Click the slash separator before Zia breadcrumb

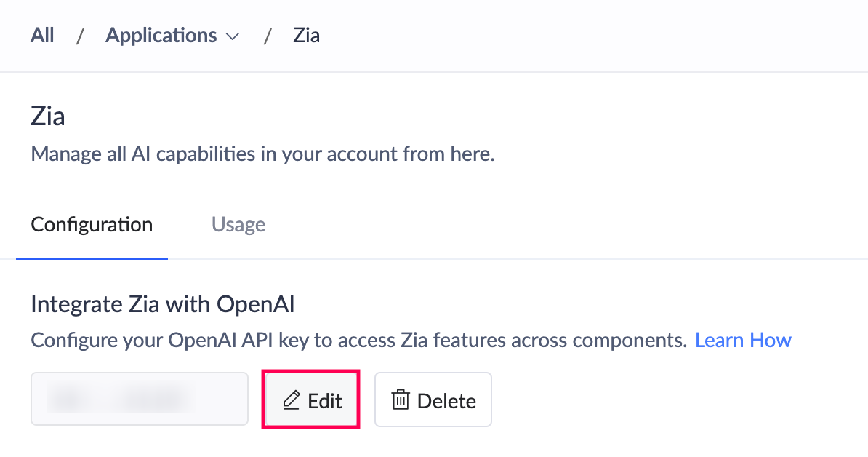pyautogui.click(x=268, y=36)
